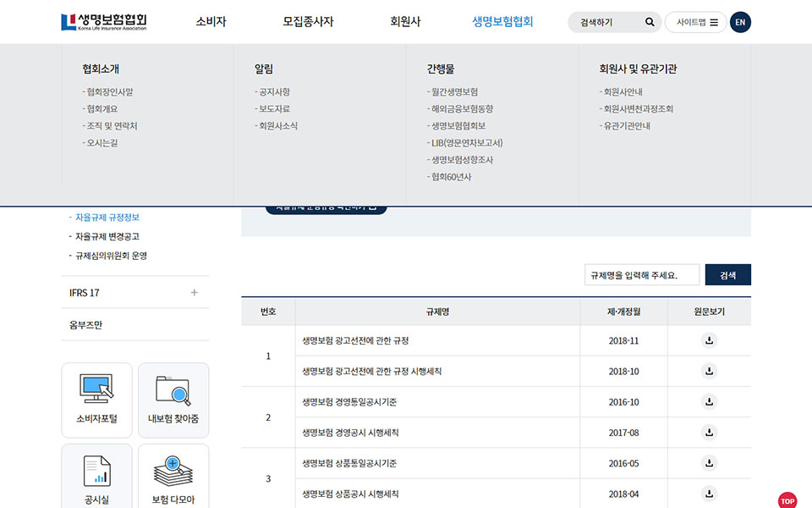Open the 소비자 main menu
Screen dimensions: 812x508
pyautogui.click(x=211, y=22)
